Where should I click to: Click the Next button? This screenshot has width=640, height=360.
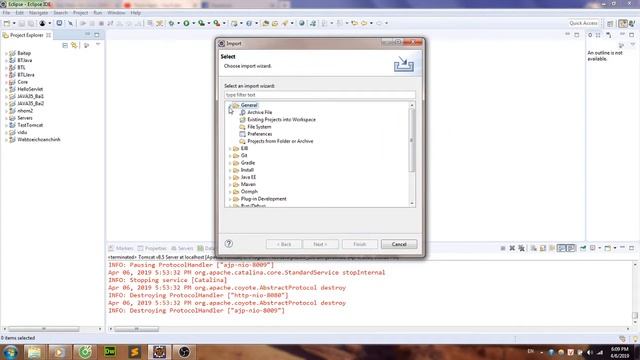click(x=320, y=244)
